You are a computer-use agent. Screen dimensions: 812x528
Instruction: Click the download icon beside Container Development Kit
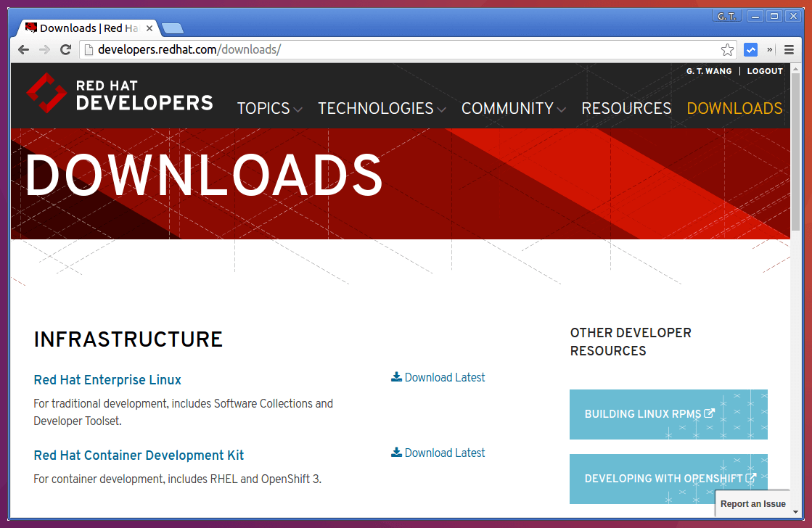[396, 452]
